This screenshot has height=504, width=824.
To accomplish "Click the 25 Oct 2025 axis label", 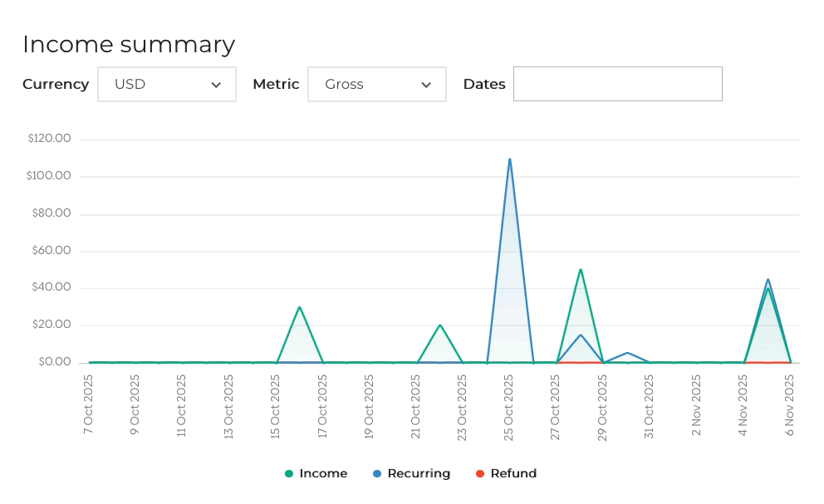I will pos(508,408).
